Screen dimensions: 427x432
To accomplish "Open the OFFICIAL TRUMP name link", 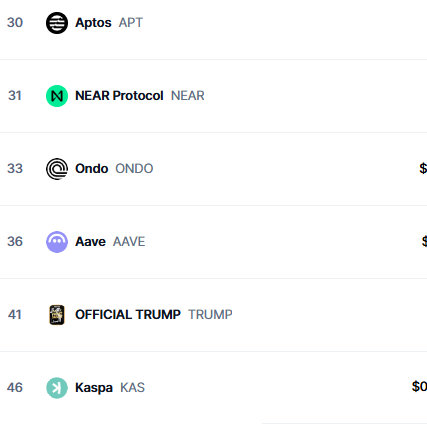I will pyautogui.click(x=128, y=315).
